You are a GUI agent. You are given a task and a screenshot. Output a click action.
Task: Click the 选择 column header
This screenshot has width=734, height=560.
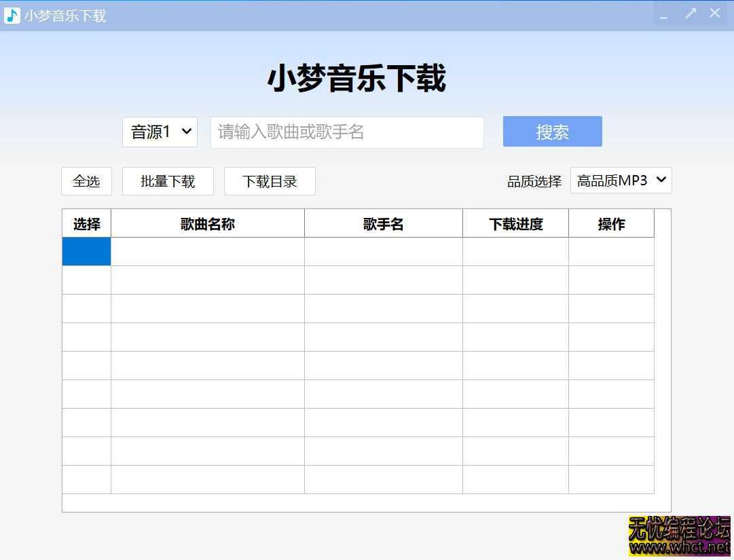tap(86, 224)
